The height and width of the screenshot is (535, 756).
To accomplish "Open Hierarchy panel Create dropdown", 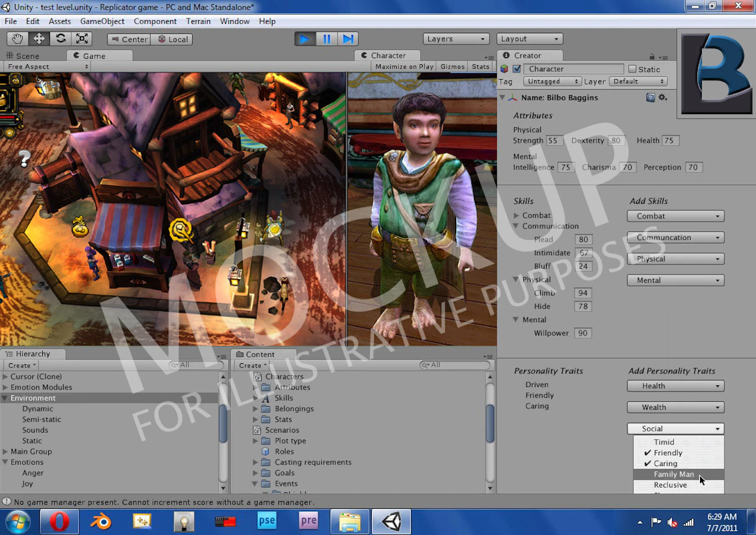I will 21,366.
